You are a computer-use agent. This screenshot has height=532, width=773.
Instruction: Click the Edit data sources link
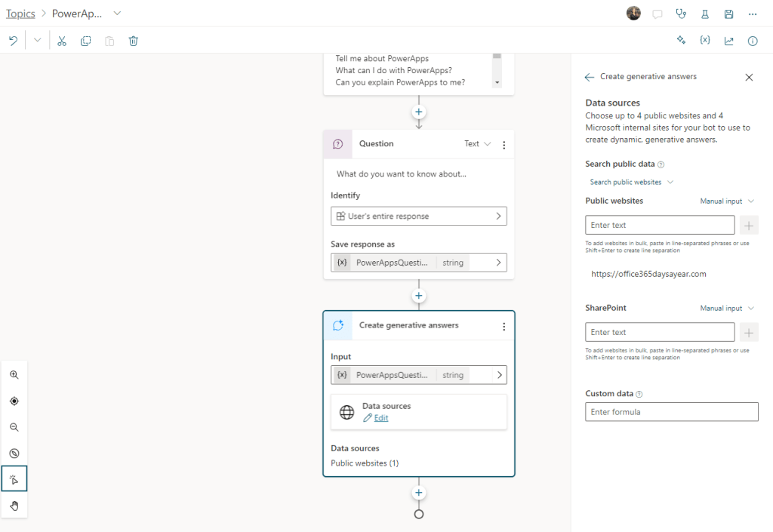[381, 418]
